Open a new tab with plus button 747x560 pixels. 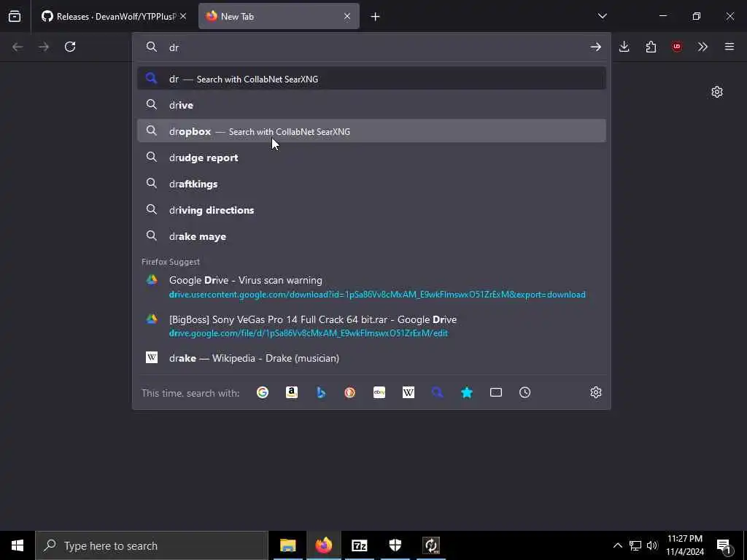(x=375, y=17)
